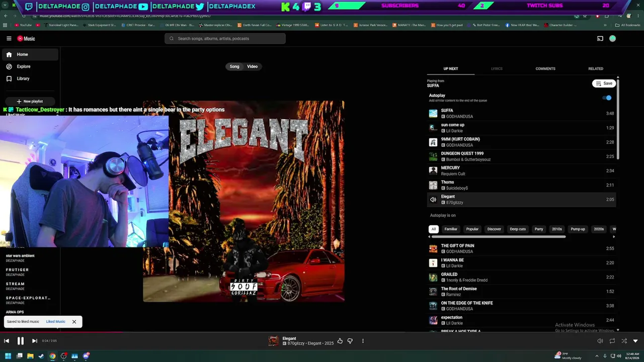Screen dimensions: 644x362
Task: Play THE GIFT OF PAIN from autoplay
Action: coord(521,249)
